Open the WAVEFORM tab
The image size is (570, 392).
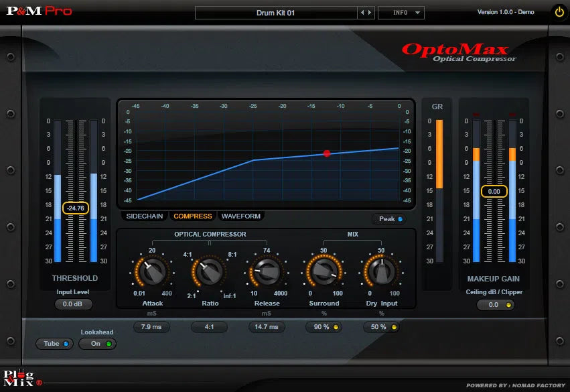(241, 216)
